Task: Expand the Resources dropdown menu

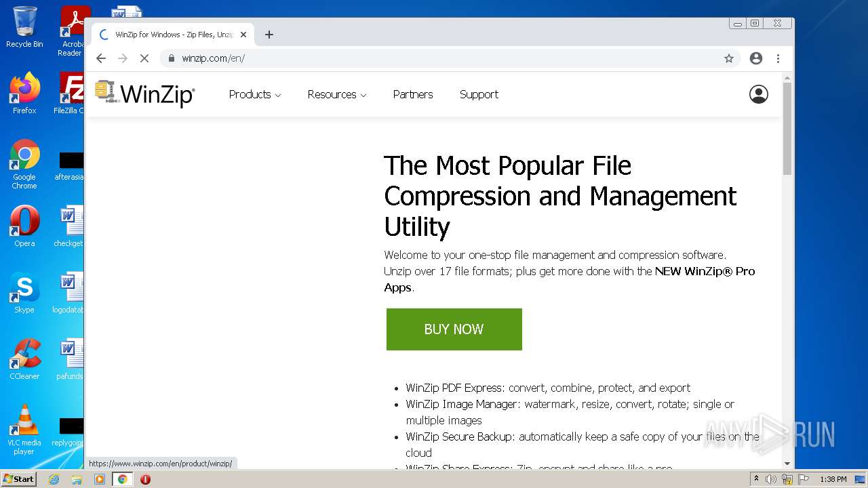Action: pos(337,94)
